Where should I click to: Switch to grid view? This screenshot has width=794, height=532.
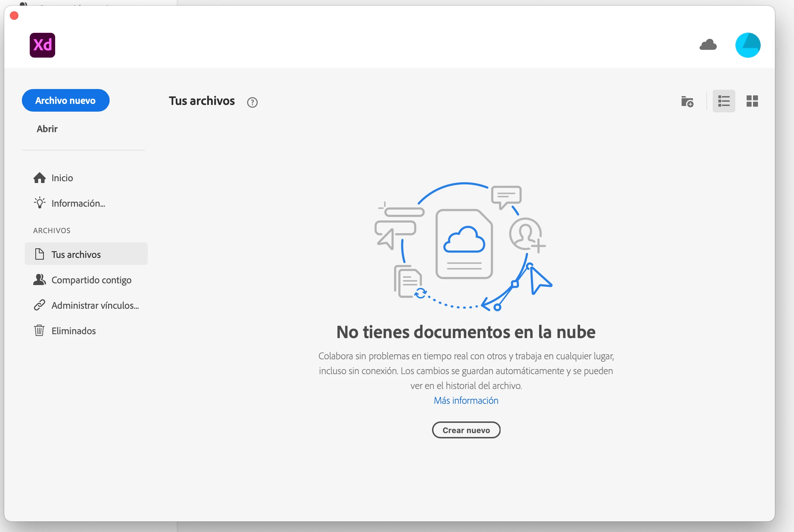pyautogui.click(x=752, y=101)
